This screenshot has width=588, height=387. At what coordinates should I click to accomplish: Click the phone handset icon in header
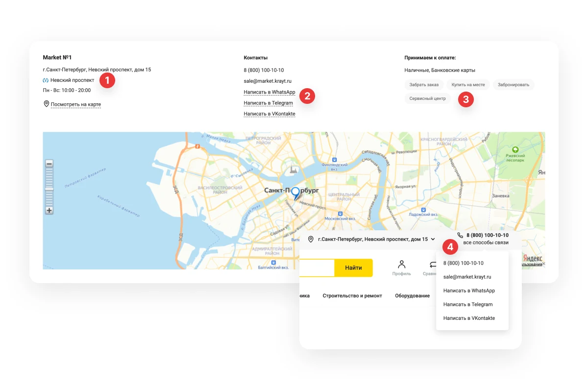[460, 235]
